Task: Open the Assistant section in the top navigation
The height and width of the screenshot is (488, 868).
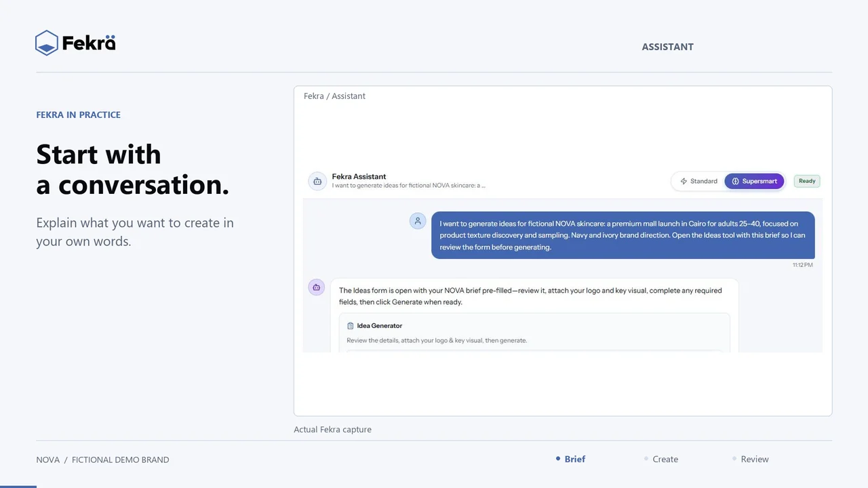Action: coord(668,47)
